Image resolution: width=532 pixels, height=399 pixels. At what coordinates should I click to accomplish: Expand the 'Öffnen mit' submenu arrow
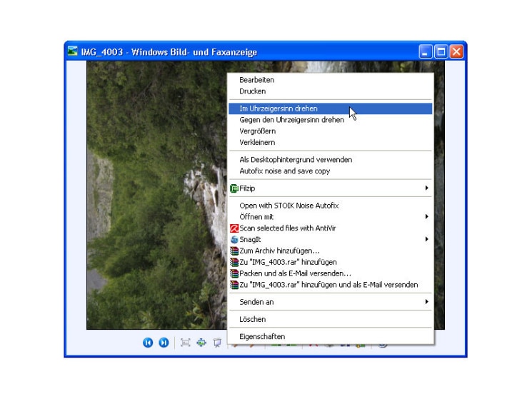[x=426, y=217]
